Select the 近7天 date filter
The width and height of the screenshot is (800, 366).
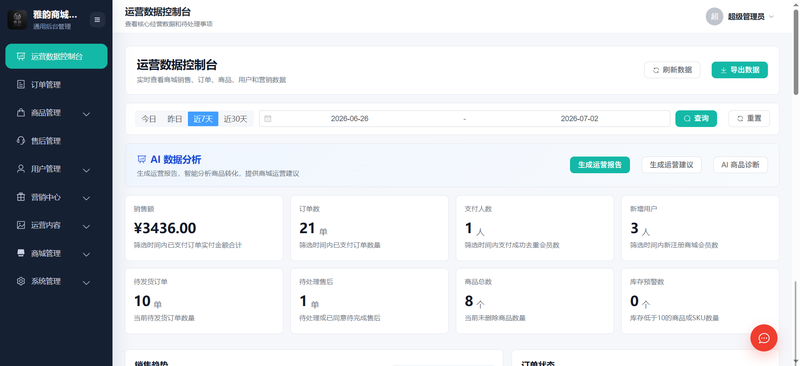click(203, 118)
